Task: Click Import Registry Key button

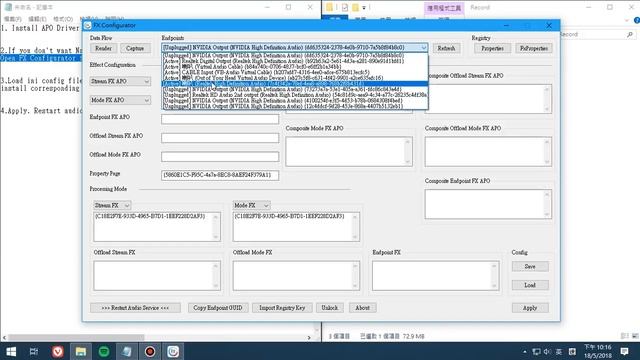Action: click(282, 308)
